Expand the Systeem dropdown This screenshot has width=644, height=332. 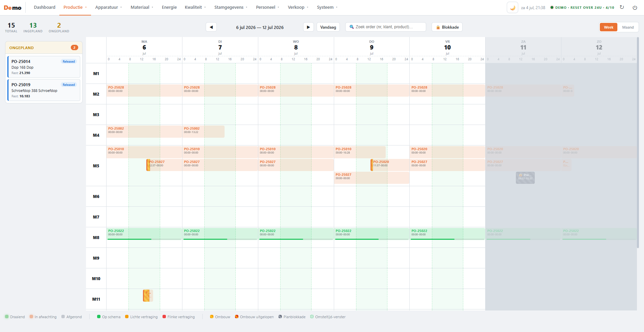[327, 7]
